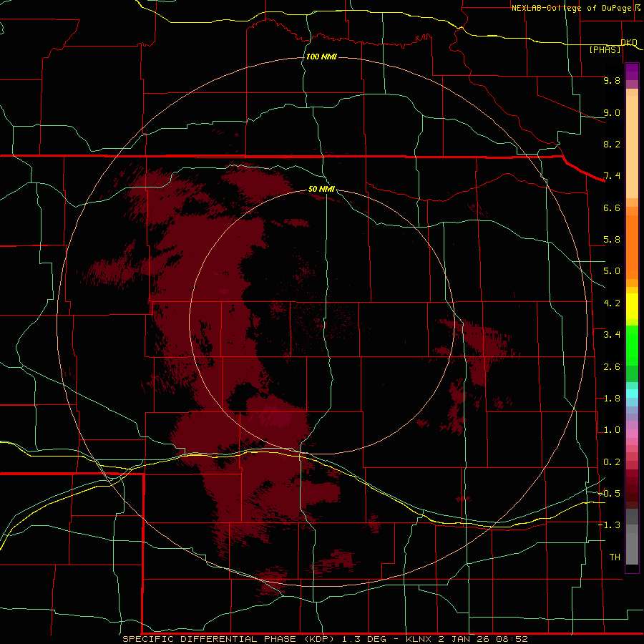This screenshot has width=644, height=644.
Task: Click the 50 NMI range ring label
Action: tap(321, 189)
